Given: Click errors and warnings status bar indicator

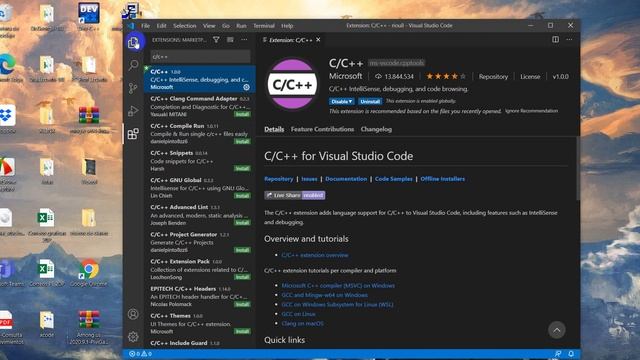Looking at the screenshot, I should click(140, 354).
